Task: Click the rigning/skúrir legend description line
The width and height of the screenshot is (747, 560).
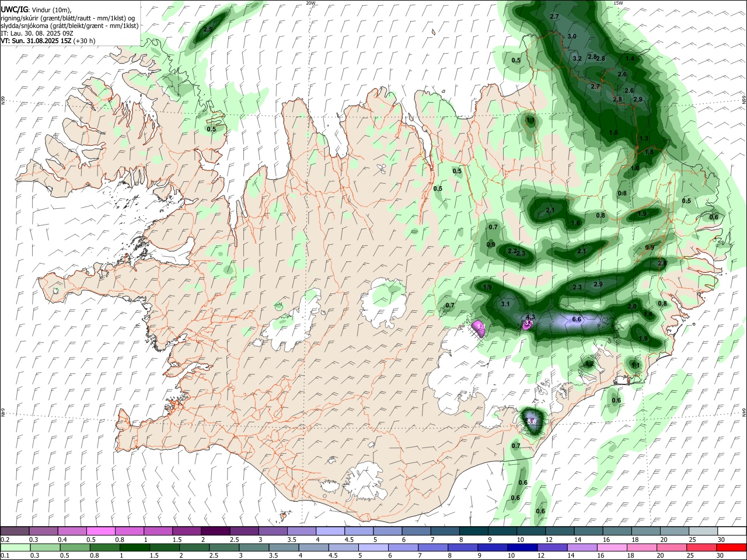Action: click(x=68, y=18)
